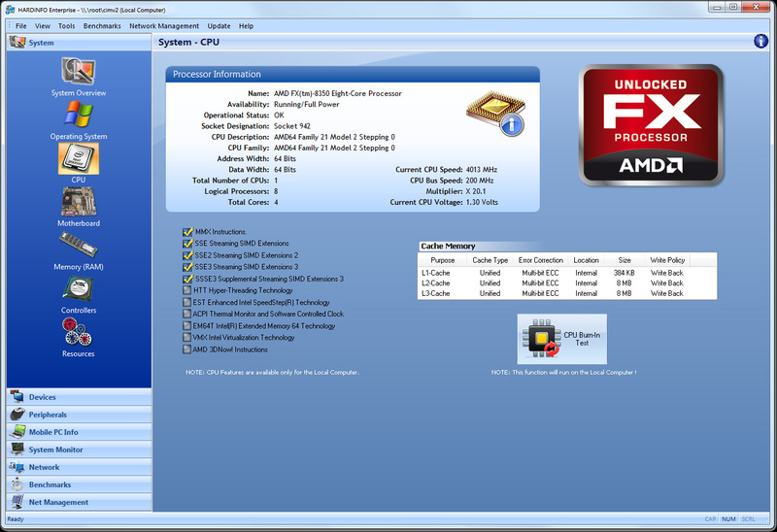Screen dimensions: 777x532
Task: Click the '4013 MHz' CPU speed value
Action: [481, 170]
